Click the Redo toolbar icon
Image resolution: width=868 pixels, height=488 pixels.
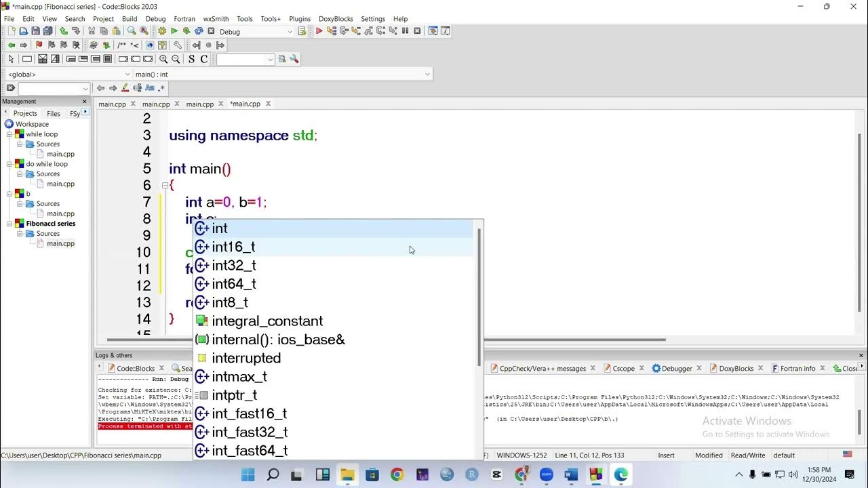(x=75, y=31)
